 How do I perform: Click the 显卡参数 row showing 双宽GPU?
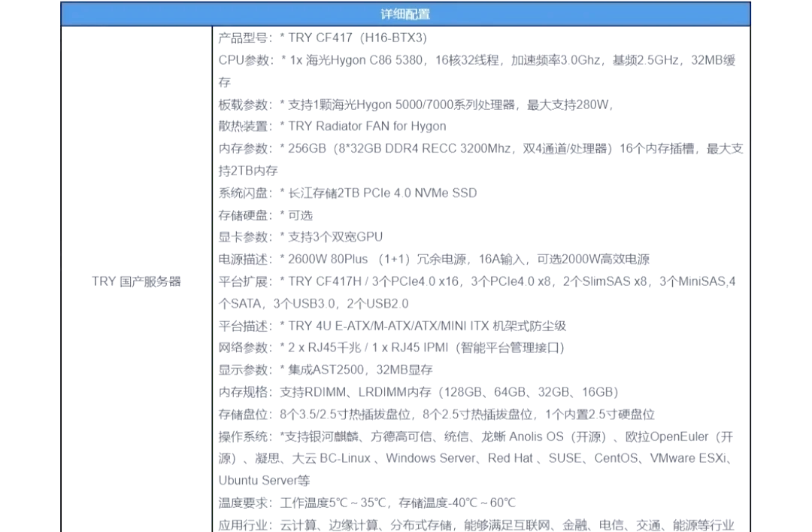tap(301, 236)
